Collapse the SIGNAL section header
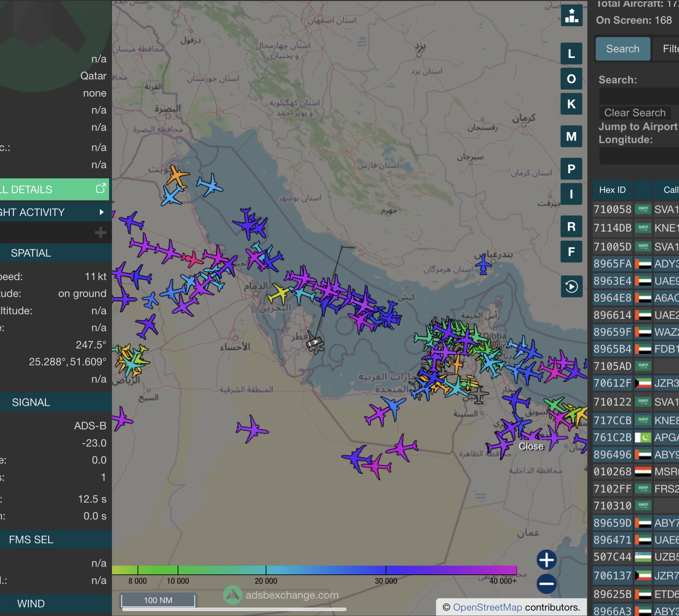The height and width of the screenshot is (616, 679). tap(56, 402)
